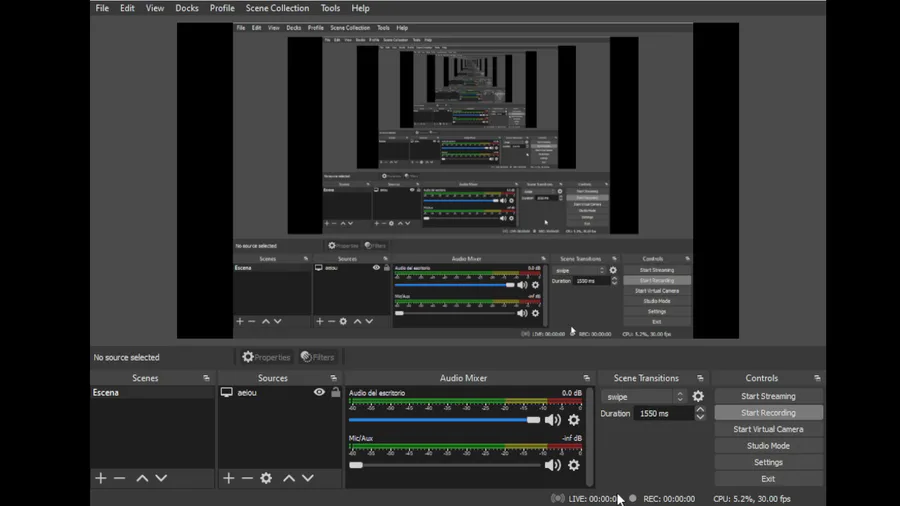Click the display capture icon beside aeiou

pos(227,392)
